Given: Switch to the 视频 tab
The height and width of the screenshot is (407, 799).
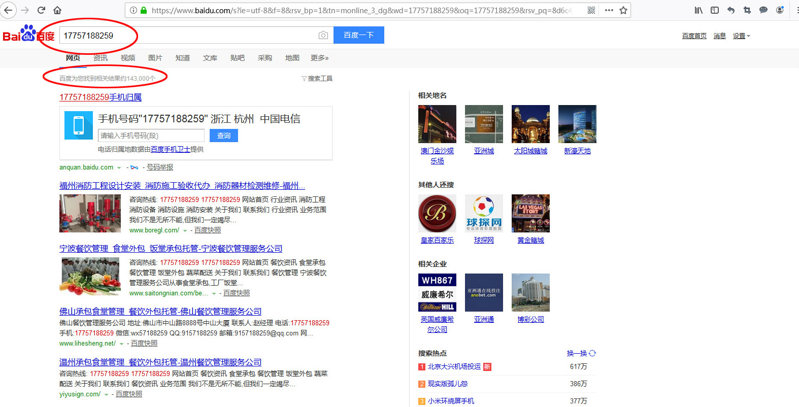Looking at the screenshot, I should pyautogui.click(x=128, y=58).
